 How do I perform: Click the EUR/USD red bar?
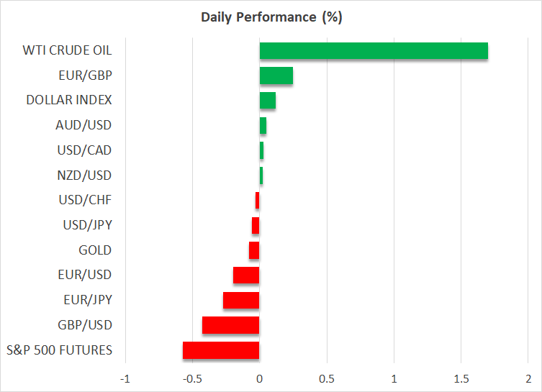tap(246, 275)
